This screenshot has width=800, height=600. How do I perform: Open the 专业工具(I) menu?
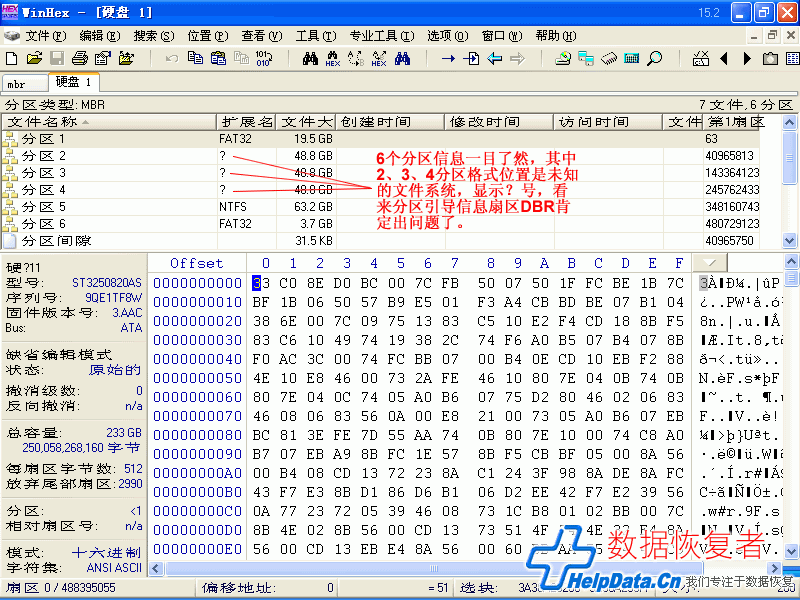pos(382,36)
